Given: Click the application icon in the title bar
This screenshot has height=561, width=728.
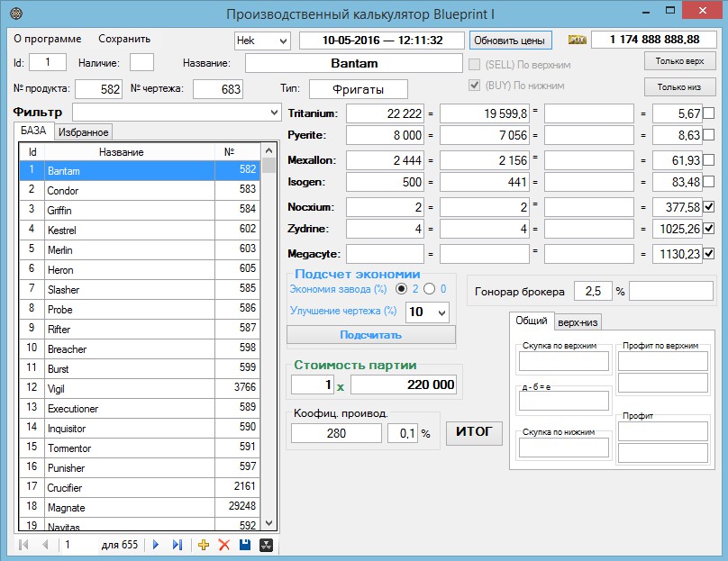Looking at the screenshot, I should click(x=14, y=14).
